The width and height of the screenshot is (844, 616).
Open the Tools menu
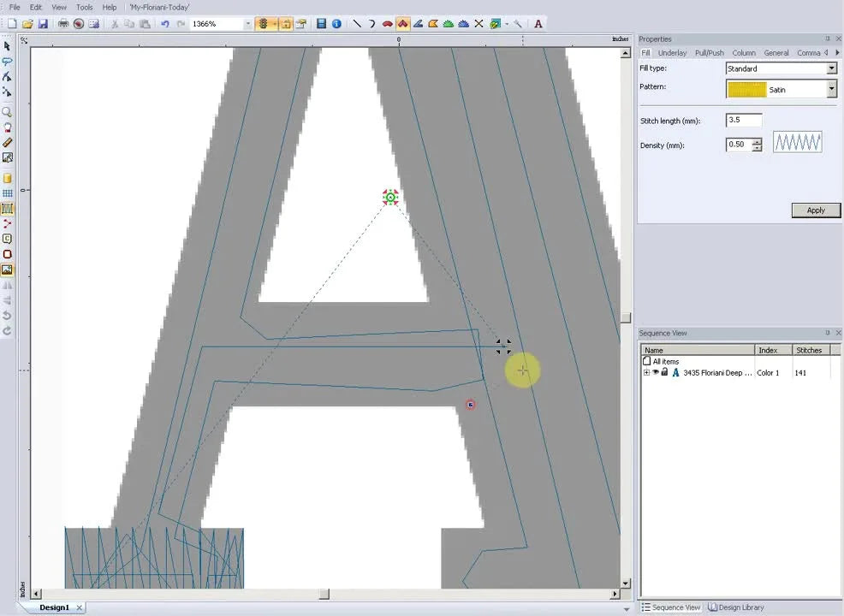click(84, 8)
